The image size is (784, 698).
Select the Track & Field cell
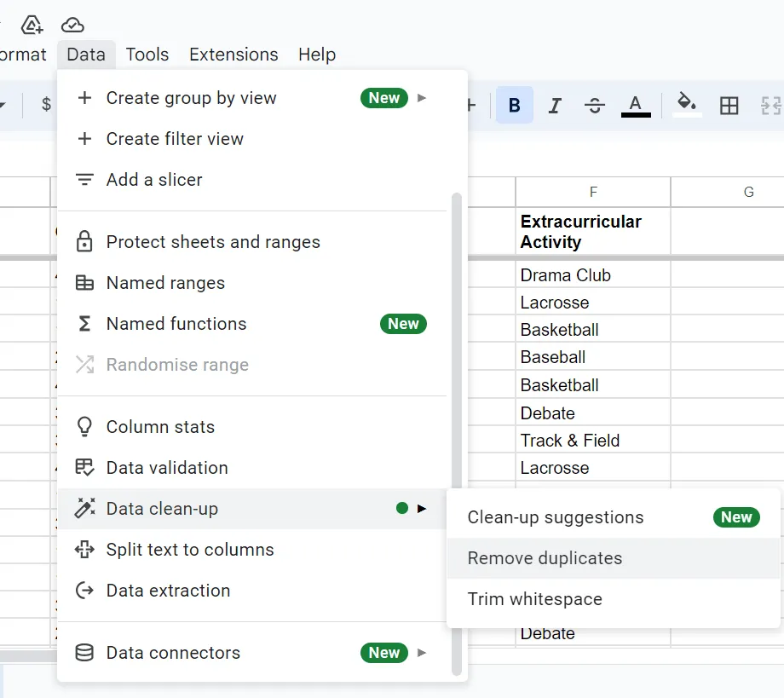click(593, 441)
